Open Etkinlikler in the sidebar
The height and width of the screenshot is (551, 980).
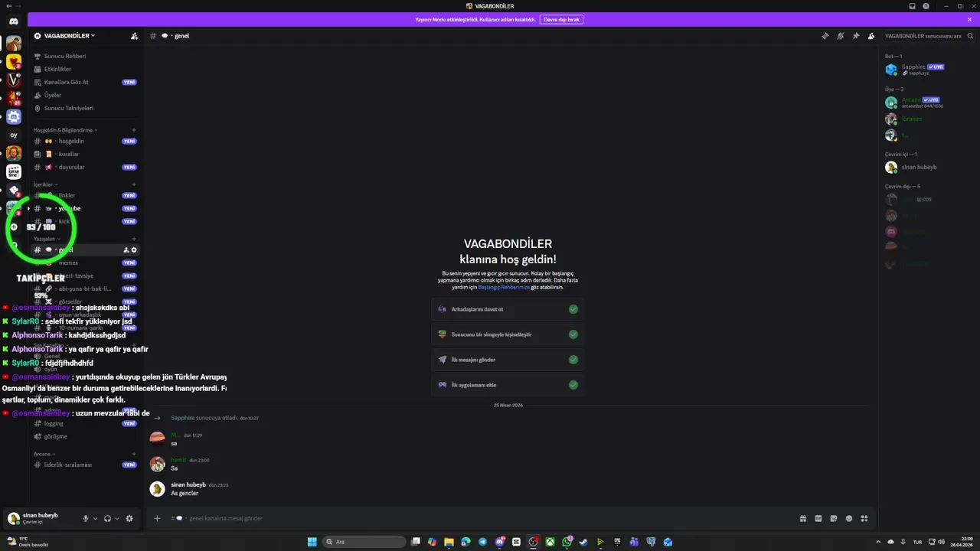pyautogui.click(x=86, y=69)
